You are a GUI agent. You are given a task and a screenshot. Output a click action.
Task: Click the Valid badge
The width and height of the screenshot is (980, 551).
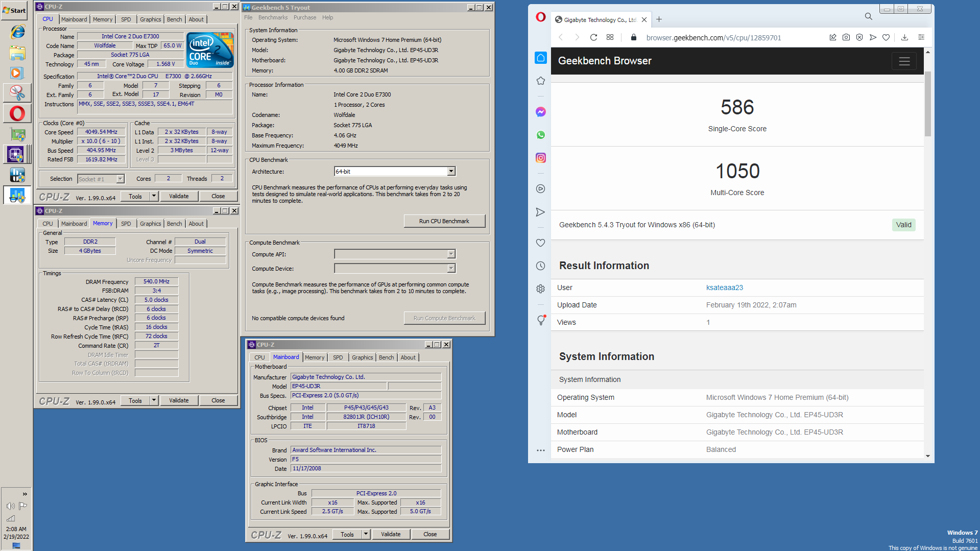903,225
